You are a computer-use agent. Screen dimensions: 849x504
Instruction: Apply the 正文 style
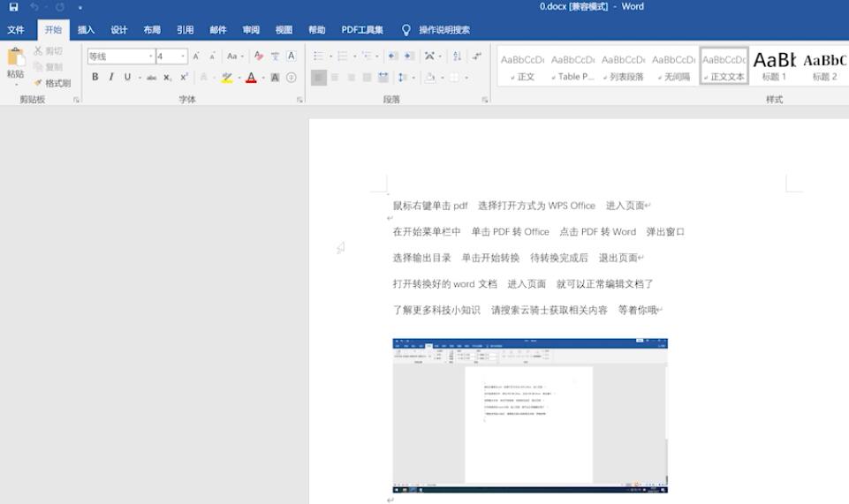coord(522,67)
